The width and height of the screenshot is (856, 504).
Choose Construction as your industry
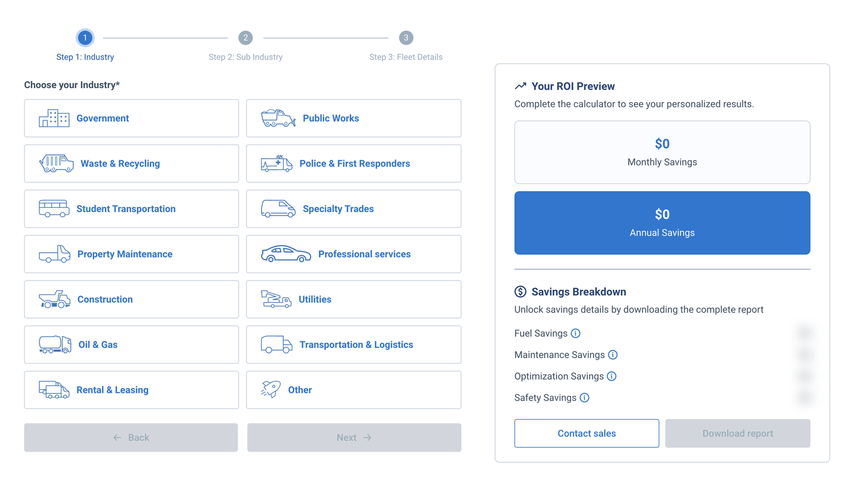tap(131, 299)
